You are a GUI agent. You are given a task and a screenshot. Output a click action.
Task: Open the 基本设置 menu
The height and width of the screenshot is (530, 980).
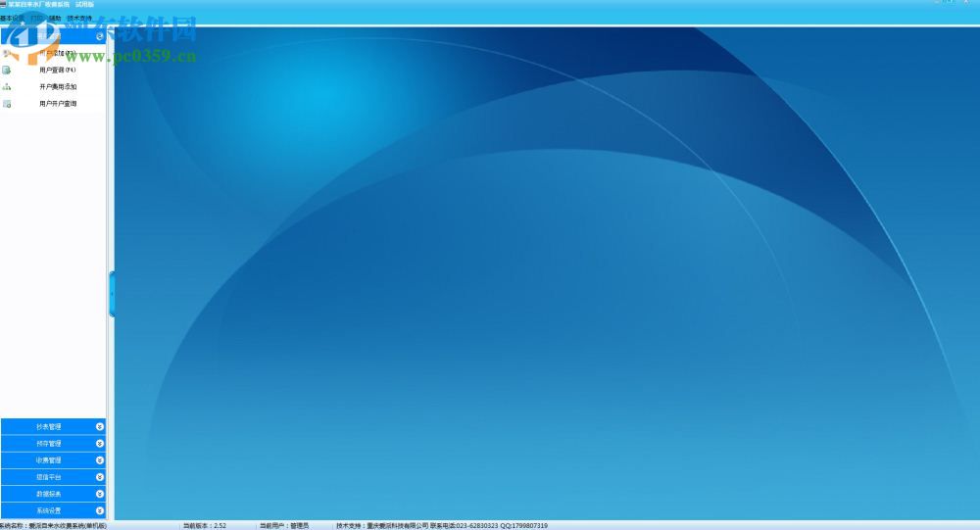point(12,19)
